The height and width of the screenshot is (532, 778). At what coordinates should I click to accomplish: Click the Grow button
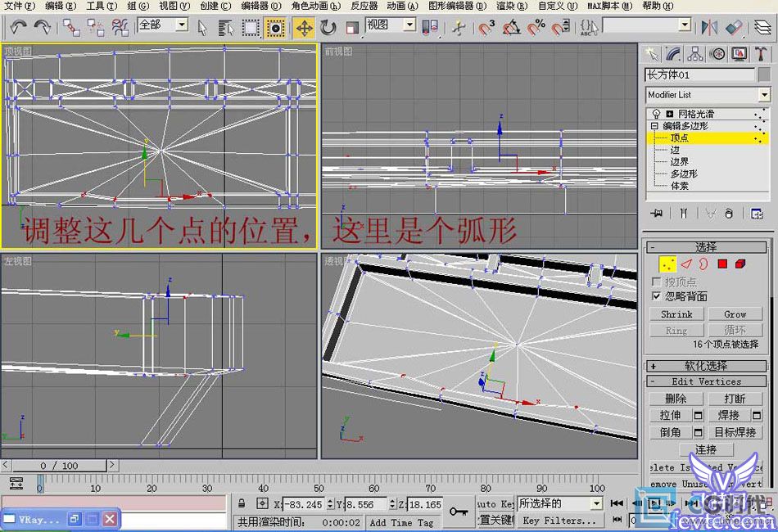(735, 313)
